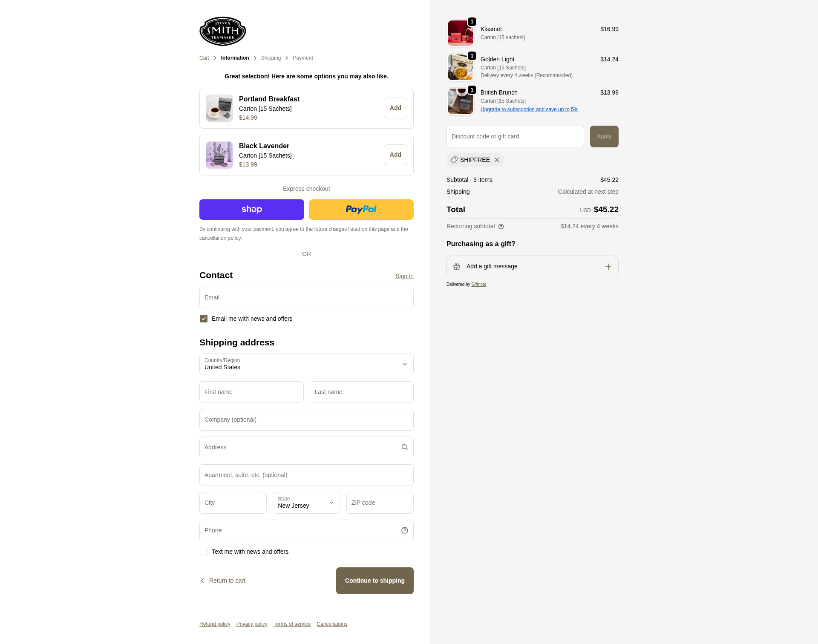Click the phone field help icon
The height and width of the screenshot is (644, 818).
[405, 530]
